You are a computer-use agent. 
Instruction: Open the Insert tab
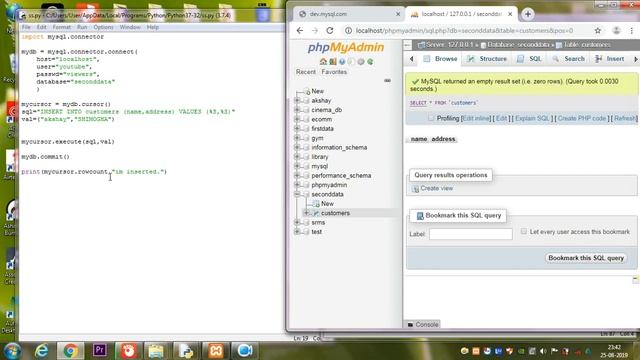click(609, 59)
